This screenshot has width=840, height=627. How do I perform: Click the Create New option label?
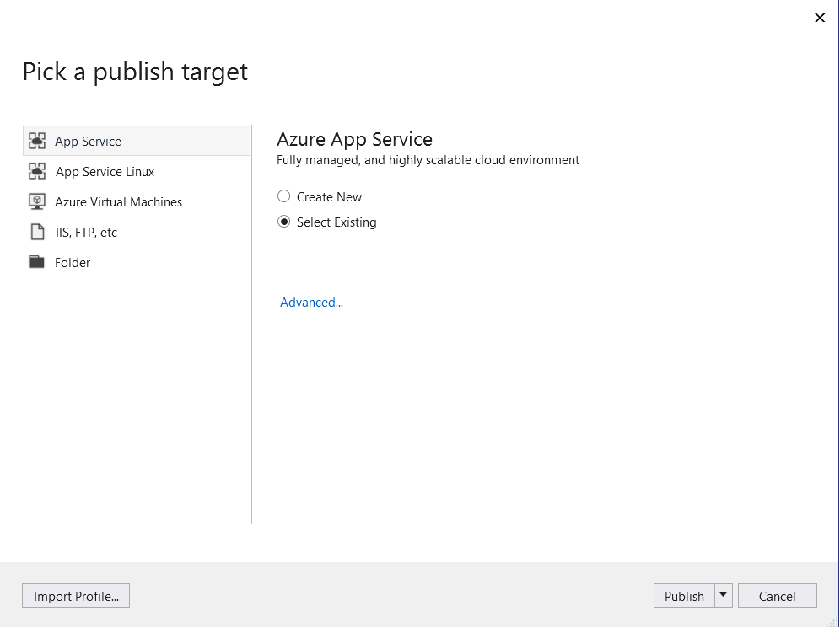tap(329, 197)
